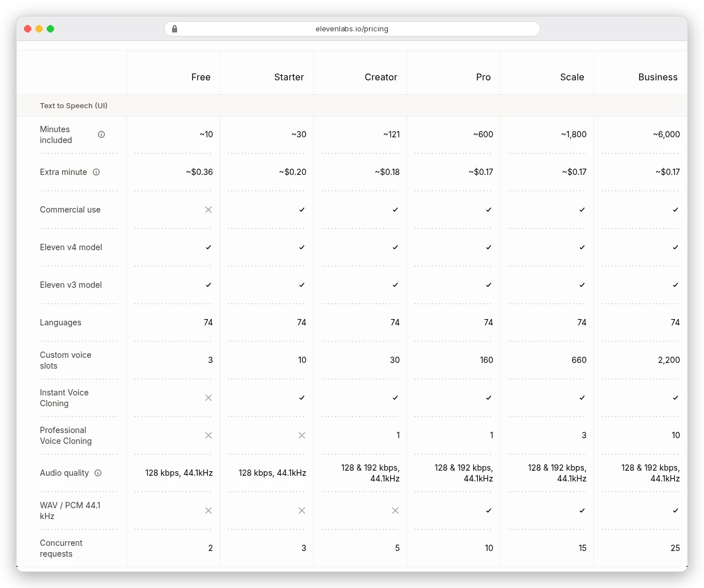Click the elevenlabs.io/pricing address bar
Viewport: 704px width, 588px height.
[x=352, y=28]
